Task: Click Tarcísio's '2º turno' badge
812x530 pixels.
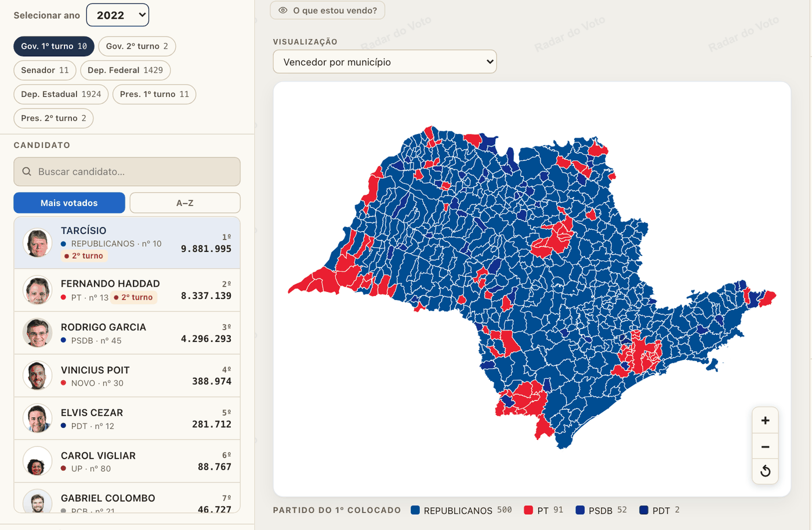Action: pos(84,256)
